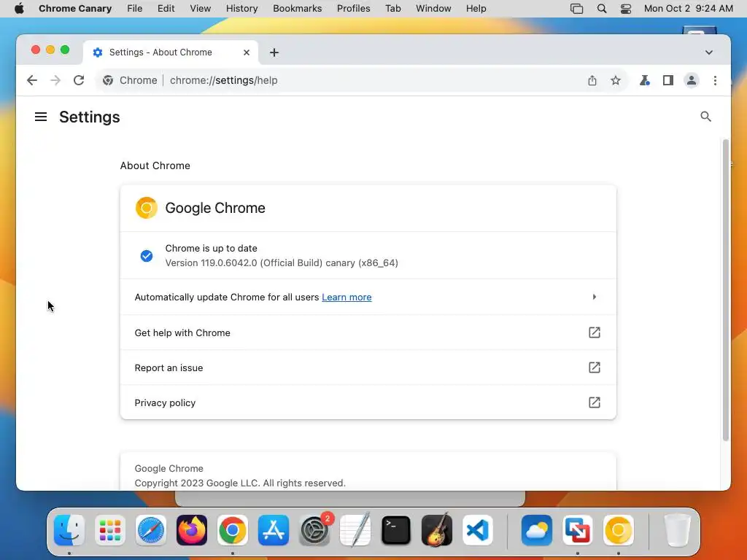Launch Safari from the Dock

coord(151,530)
